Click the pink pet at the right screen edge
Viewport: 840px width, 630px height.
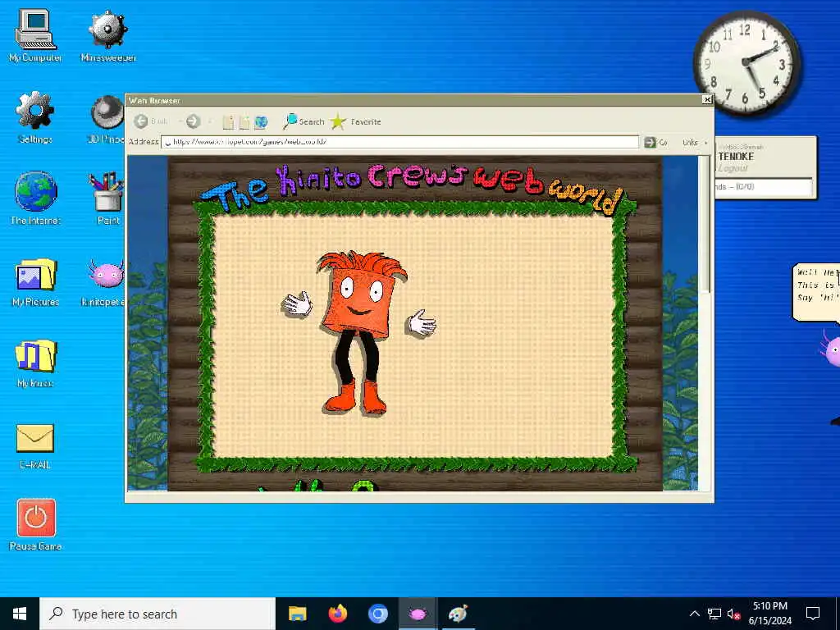[x=831, y=348]
